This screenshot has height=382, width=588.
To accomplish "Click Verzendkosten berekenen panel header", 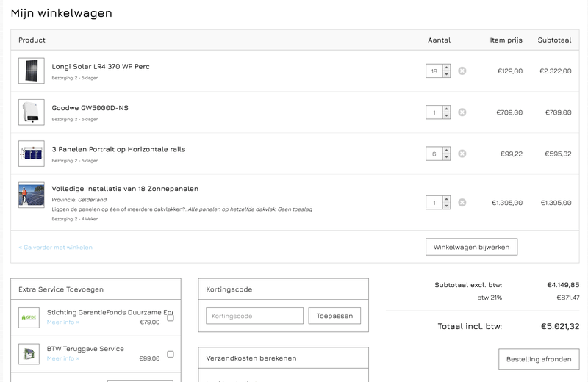I will (x=284, y=358).
